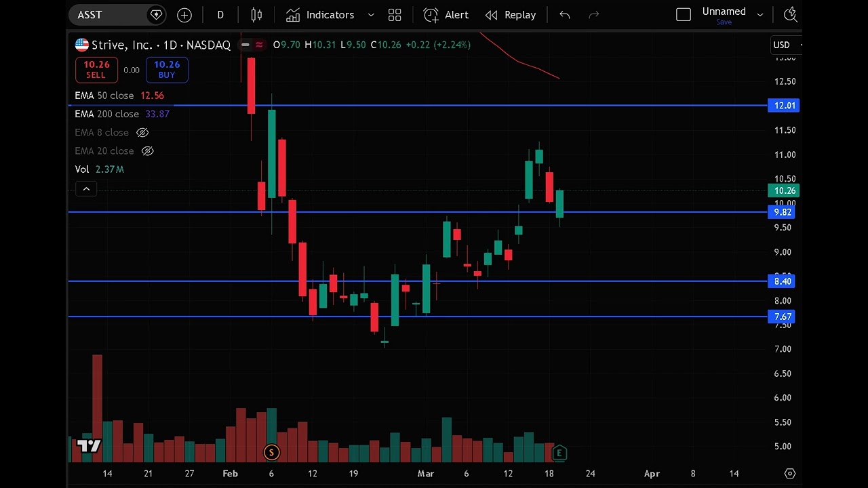Click the Apr label on the time axis

(652, 474)
